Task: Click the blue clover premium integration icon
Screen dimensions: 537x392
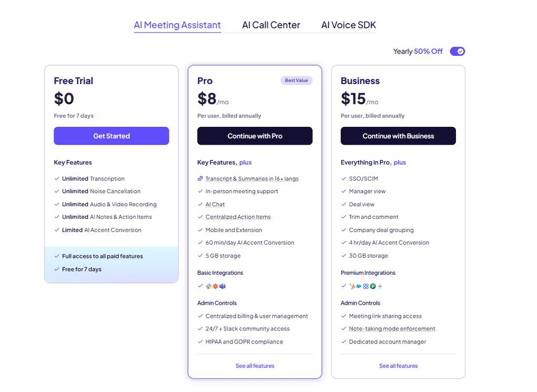Action: pos(365,286)
